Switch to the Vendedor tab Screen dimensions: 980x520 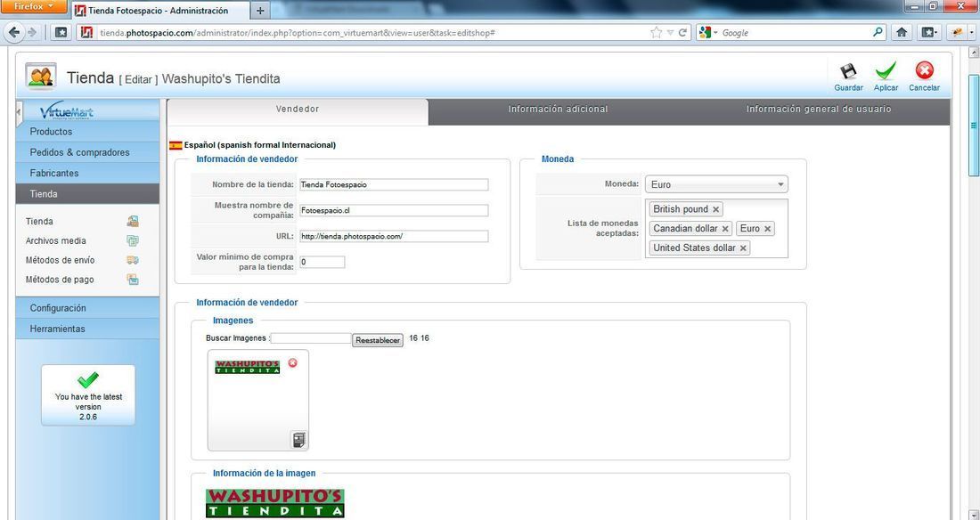(298, 110)
